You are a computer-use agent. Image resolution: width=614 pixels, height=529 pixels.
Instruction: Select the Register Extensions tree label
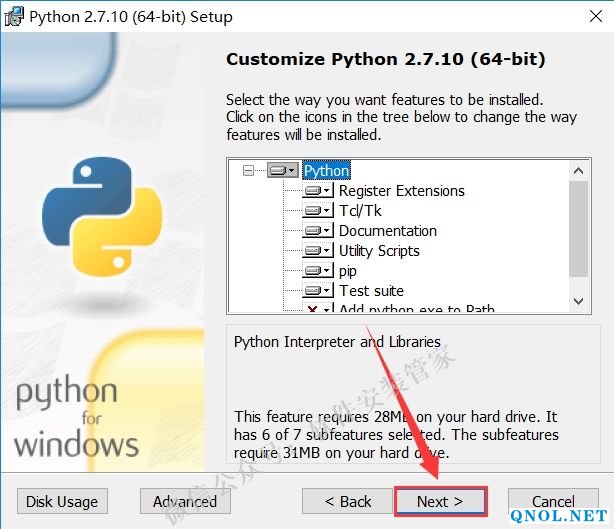pyautogui.click(x=401, y=191)
